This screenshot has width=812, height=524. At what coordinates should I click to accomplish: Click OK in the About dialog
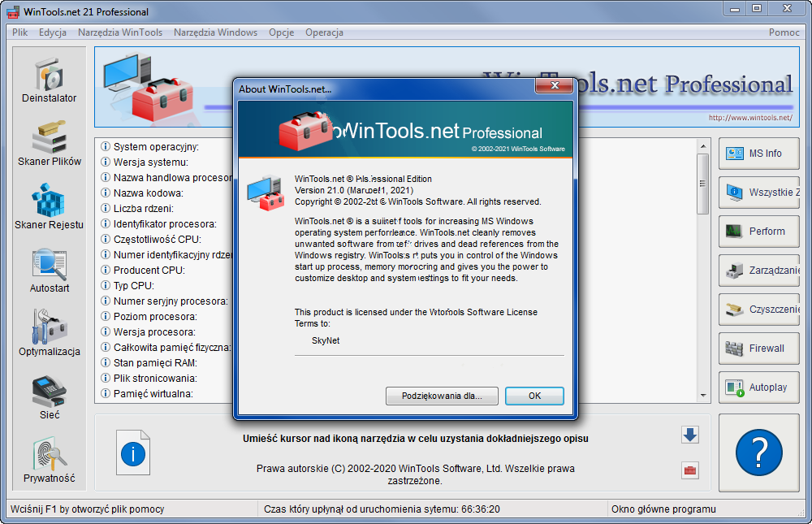pyautogui.click(x=534, y=396)
